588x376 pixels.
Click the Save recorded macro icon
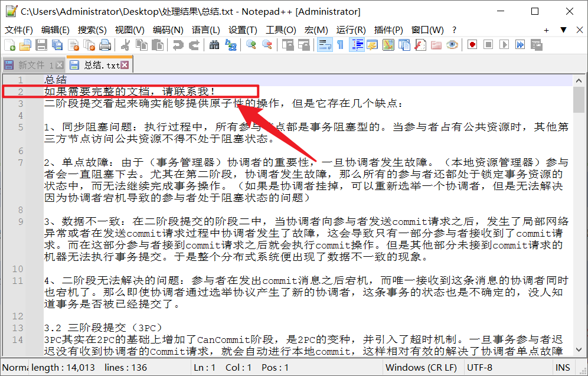coord(537,45)
